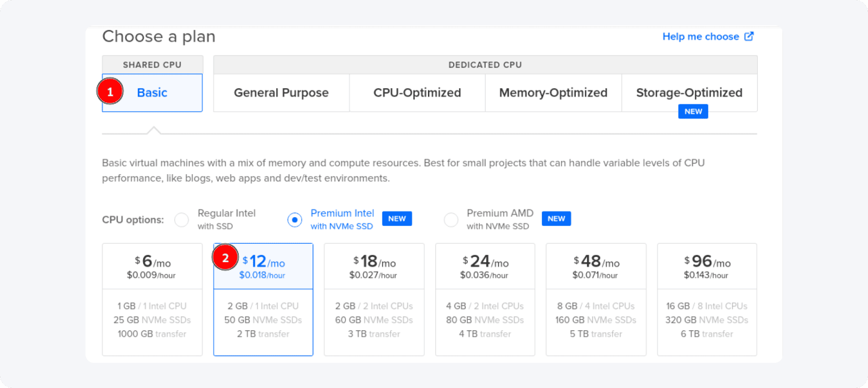Viewport: 868px width, 388px height.
Task: Click the NEW badge next to Premium AMD
Action: point(556,219)
